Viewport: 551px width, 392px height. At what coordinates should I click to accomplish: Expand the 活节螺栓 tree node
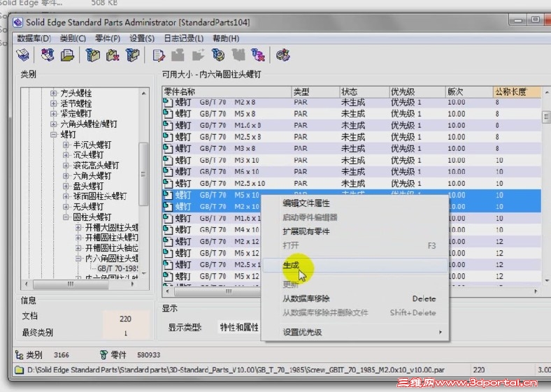point(53,103)
